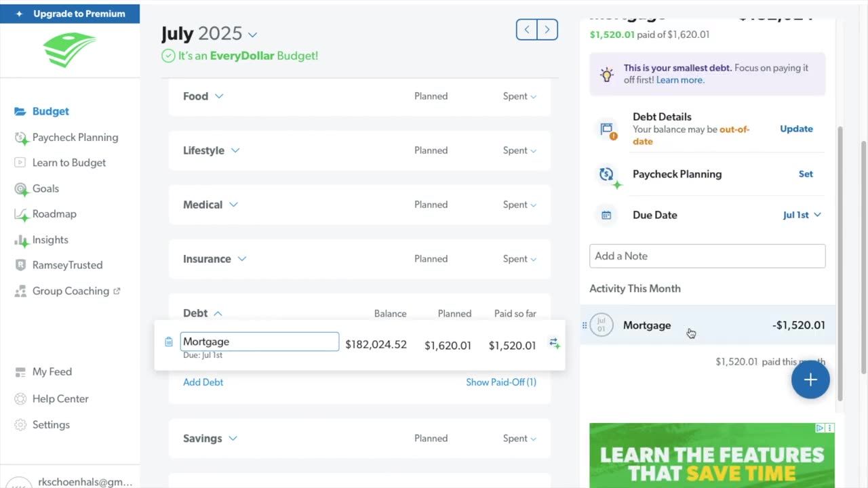Click the account email rkschoenhals@gm...
The width and height of the screenshot is (868, 488).
click(x=85, y=482)
